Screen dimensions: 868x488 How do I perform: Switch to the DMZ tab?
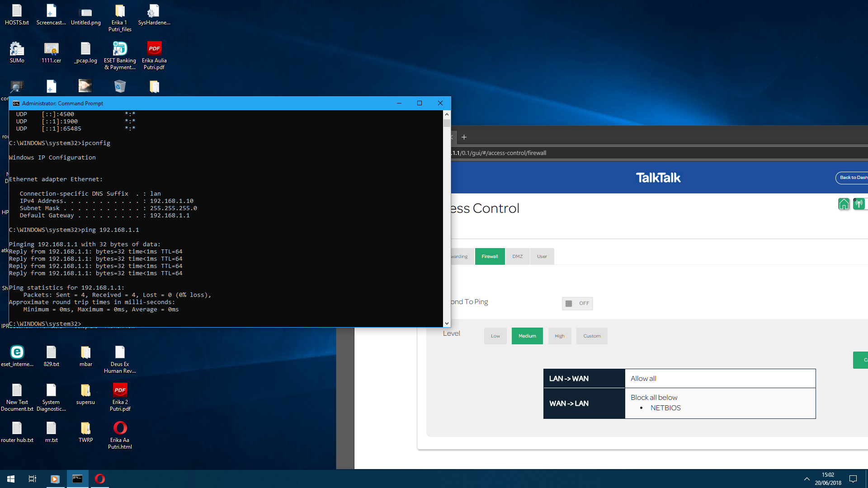517,256
